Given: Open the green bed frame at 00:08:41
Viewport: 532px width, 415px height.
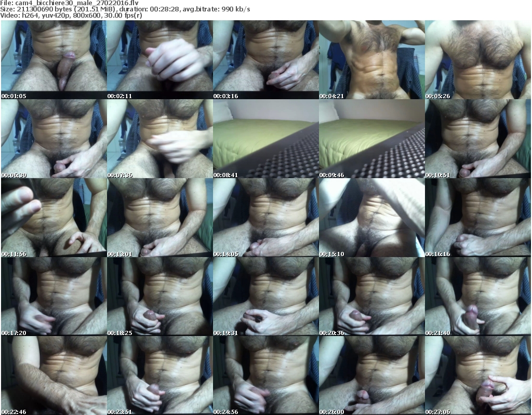Looking at the screenshot, I should (x=265, y=139).
